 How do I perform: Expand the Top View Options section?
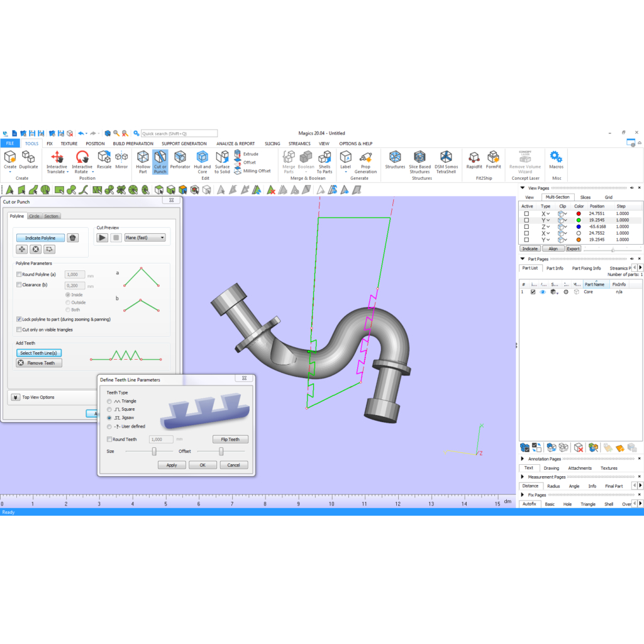(x=15, y=397)
